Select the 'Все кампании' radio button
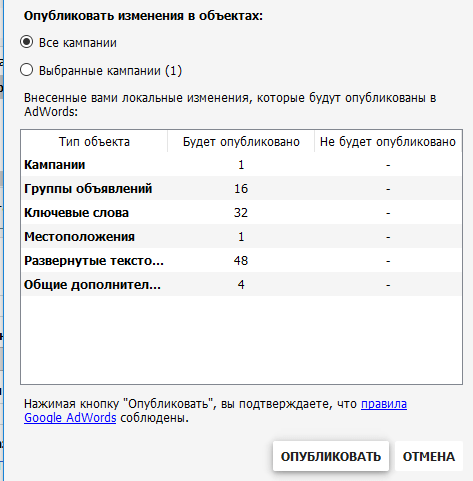 pyautogui.click(x=27, y=42)
